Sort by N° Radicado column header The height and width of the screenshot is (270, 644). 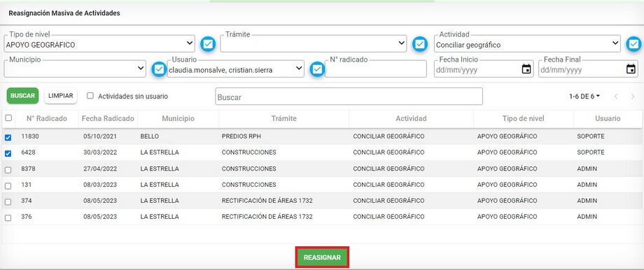[x=46, y=119]
